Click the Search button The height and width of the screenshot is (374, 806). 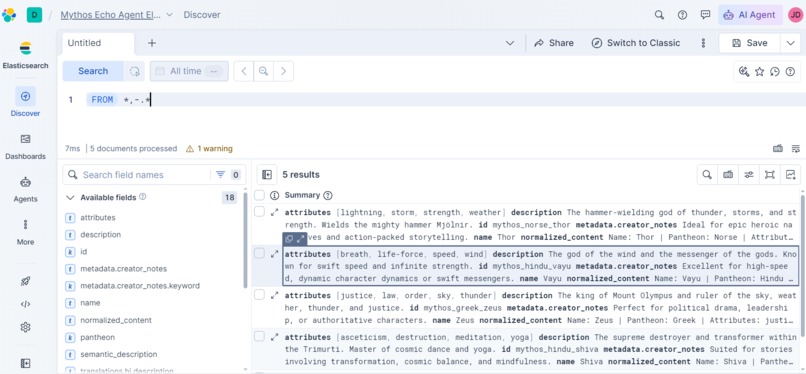[x=93, y=71]
